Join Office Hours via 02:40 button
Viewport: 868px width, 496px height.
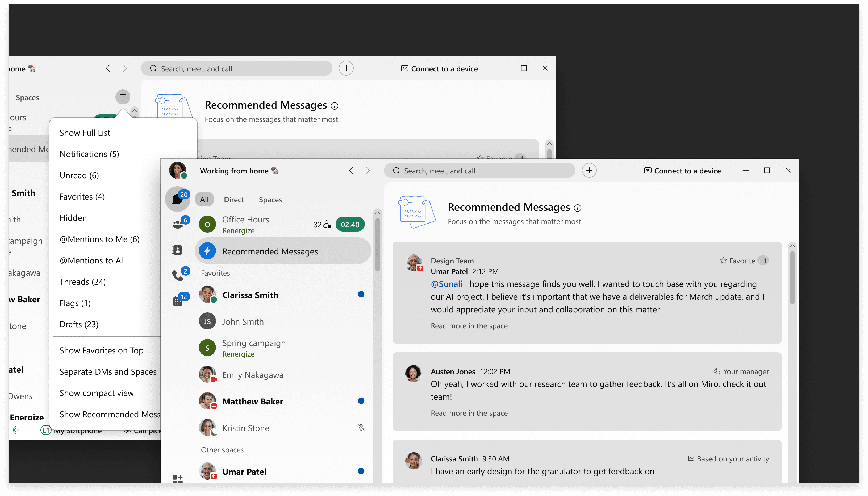pos(350,225)
